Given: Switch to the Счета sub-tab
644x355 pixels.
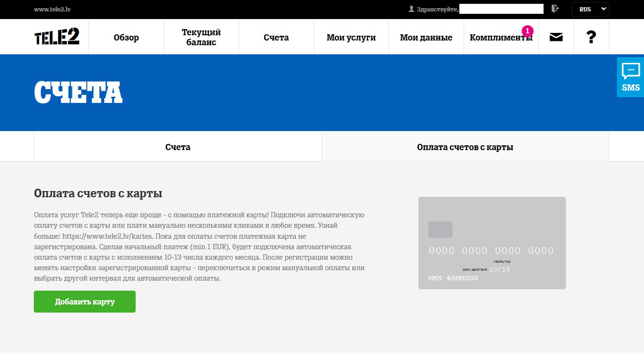Looking at the screenshot, I should [x=178, y=147].
